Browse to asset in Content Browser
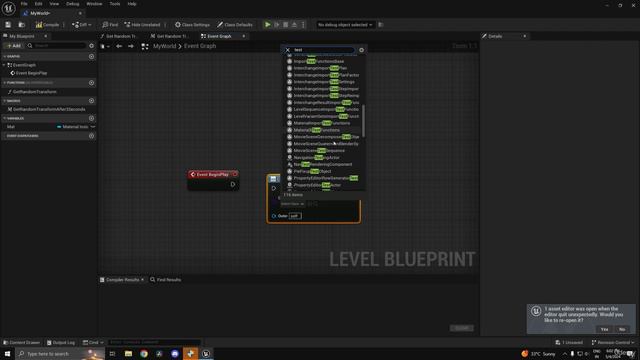 [22, 25]
